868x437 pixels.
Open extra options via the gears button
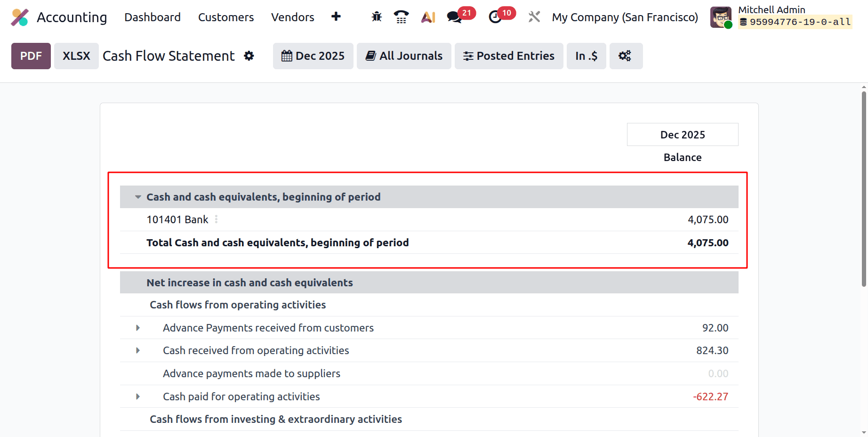coord(626,56)
